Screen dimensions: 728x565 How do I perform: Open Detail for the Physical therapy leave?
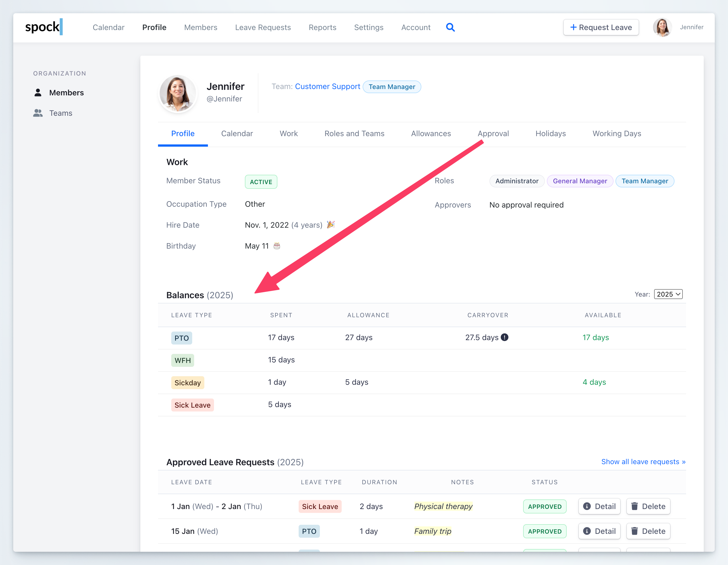point(599,506)
